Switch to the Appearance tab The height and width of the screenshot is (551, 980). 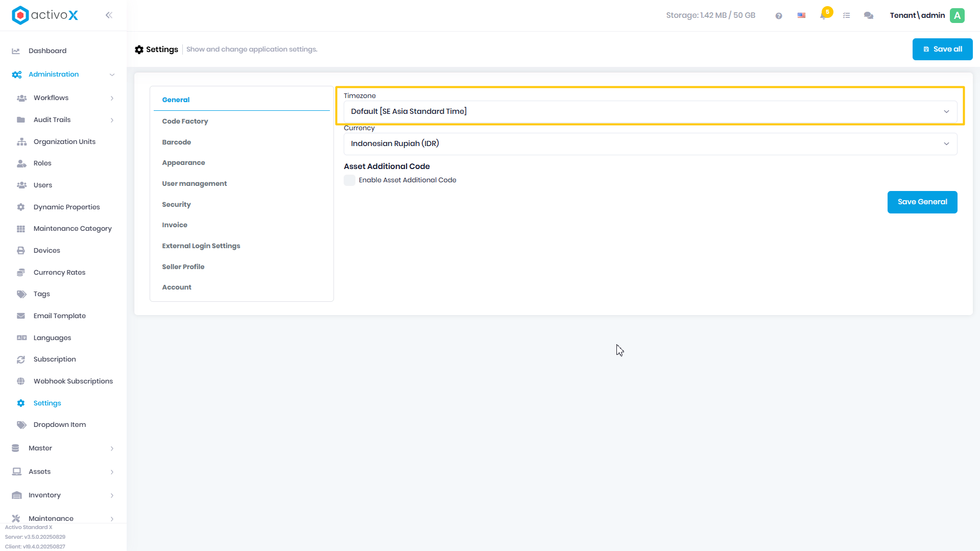tap(183, 163)
